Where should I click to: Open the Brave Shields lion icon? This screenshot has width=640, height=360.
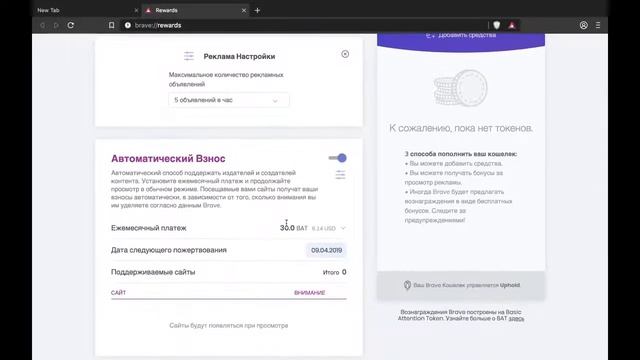pyautogui.click(x=497, y=25)
